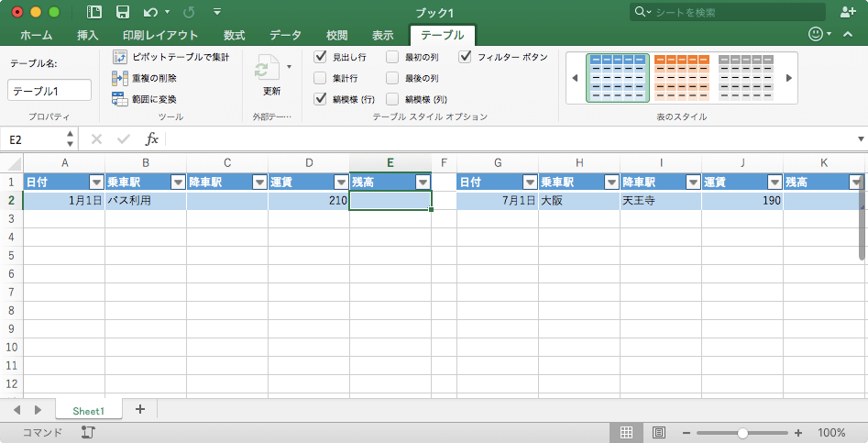Click the Name Box showing E2
The image size is (868, 443).
33,139
